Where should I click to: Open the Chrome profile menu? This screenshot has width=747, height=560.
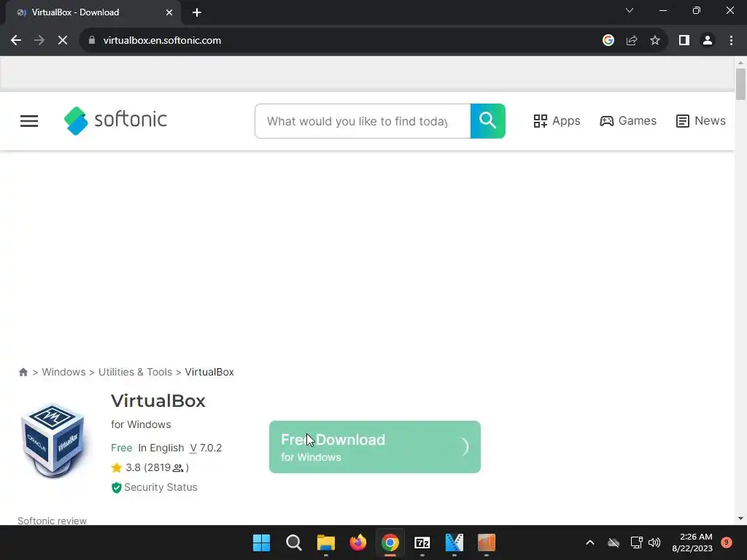point(708,41)
